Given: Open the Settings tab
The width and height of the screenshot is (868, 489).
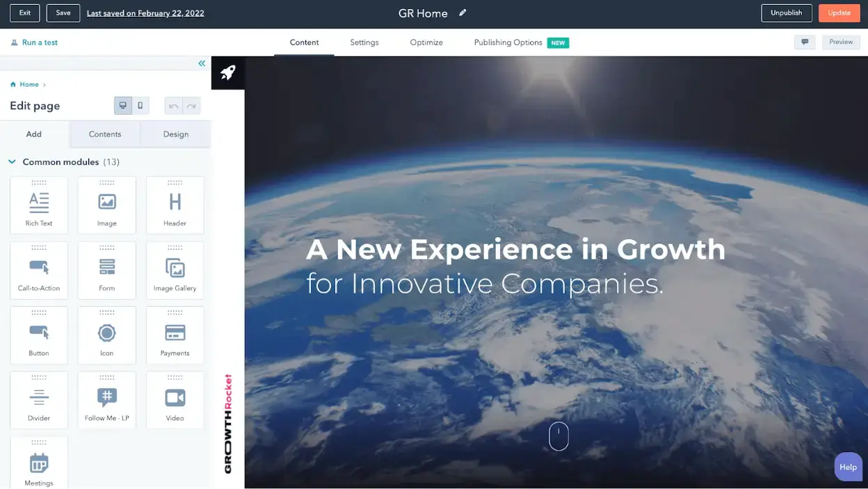Looking at the screenshot, I should click(364, 42).
